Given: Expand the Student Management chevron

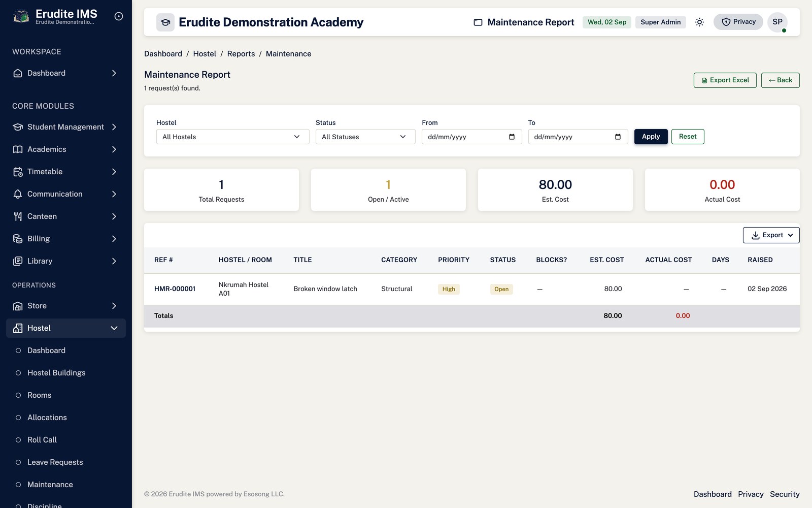Looking at the screenshot, I should (114, 127).
